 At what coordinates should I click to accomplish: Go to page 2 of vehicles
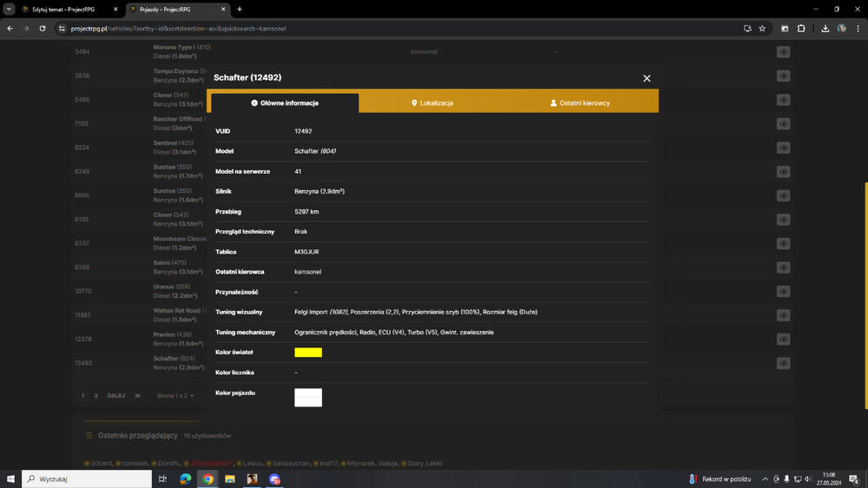click(x=95, y=395)
